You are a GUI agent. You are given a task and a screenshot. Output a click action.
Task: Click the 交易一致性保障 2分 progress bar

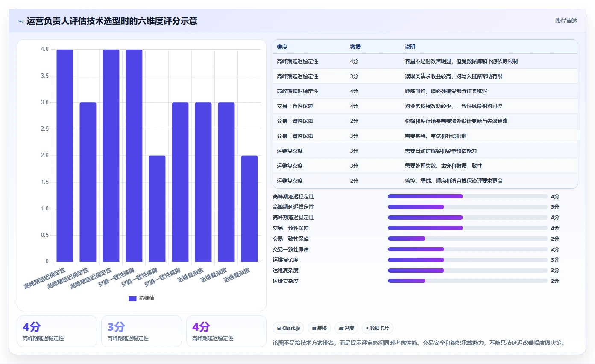[467, 239]
